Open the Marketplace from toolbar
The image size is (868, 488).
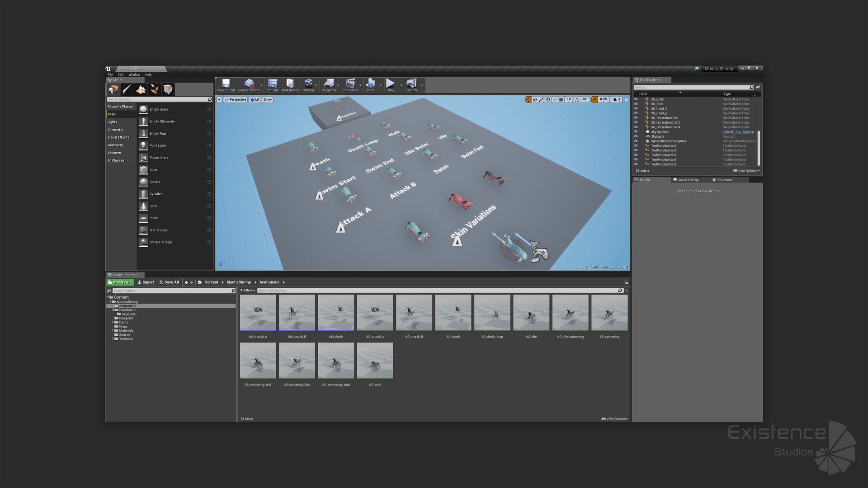click(290, 84)
